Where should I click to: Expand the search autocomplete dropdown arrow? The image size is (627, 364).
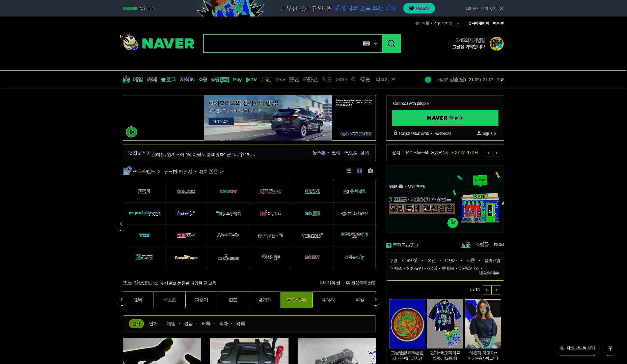tap(376, 43)
